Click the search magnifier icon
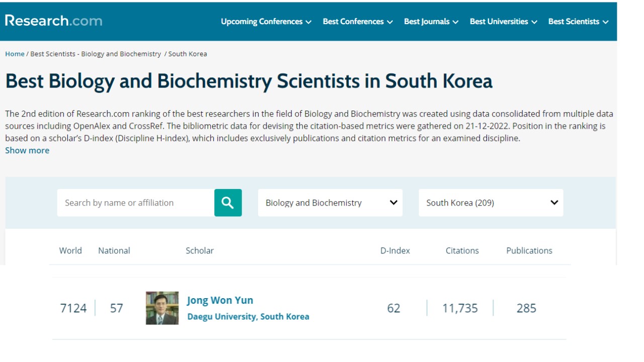This screenshot has width=644, height=362. coord(227,203)
